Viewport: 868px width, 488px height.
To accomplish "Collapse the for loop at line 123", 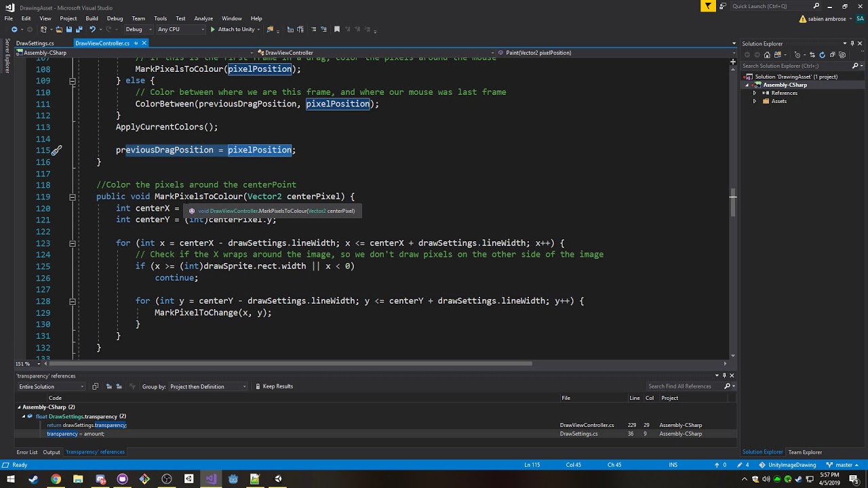I will (72, 243).
